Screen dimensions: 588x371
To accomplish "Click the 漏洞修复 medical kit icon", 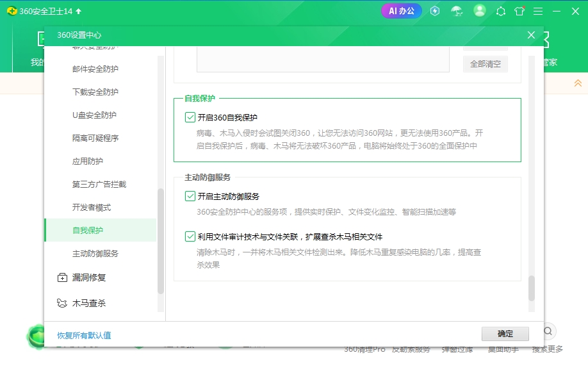I will pos(62,277).
